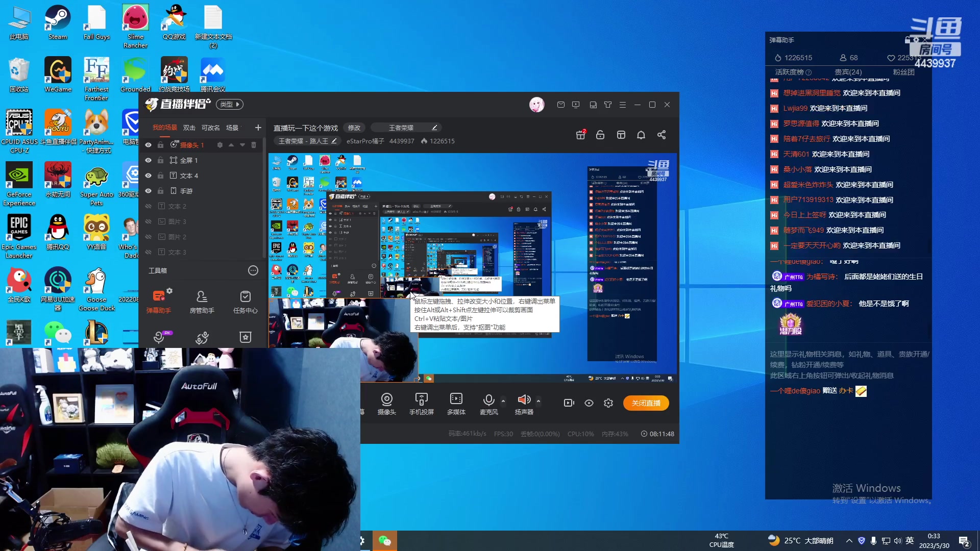Hide the 手游 source
This screenshot has height=551, width=980.
[x=148, y=191]
